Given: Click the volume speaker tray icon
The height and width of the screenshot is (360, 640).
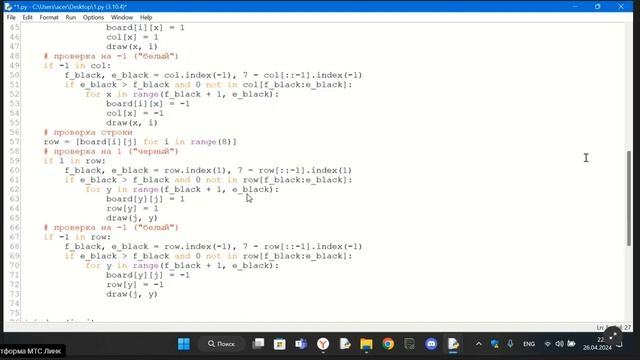Looking at the screenshot, I should pyautogui.click(x=559, y=344).
